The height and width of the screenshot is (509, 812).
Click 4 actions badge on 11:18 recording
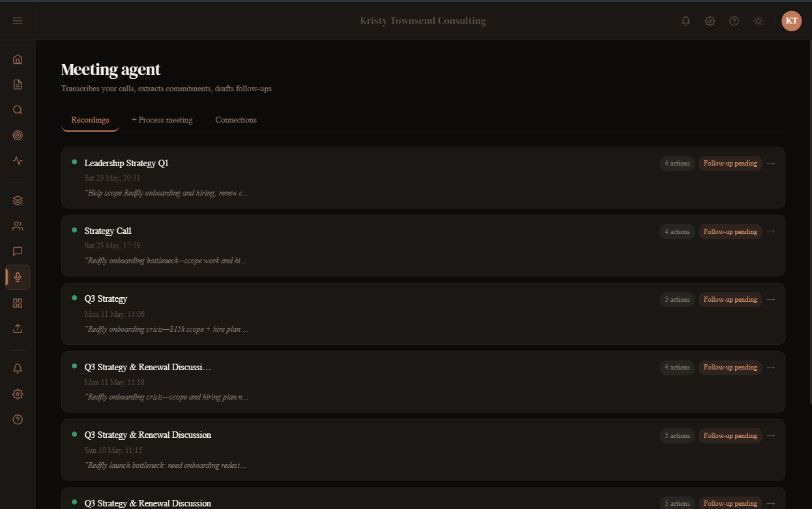tap(677, 368)
